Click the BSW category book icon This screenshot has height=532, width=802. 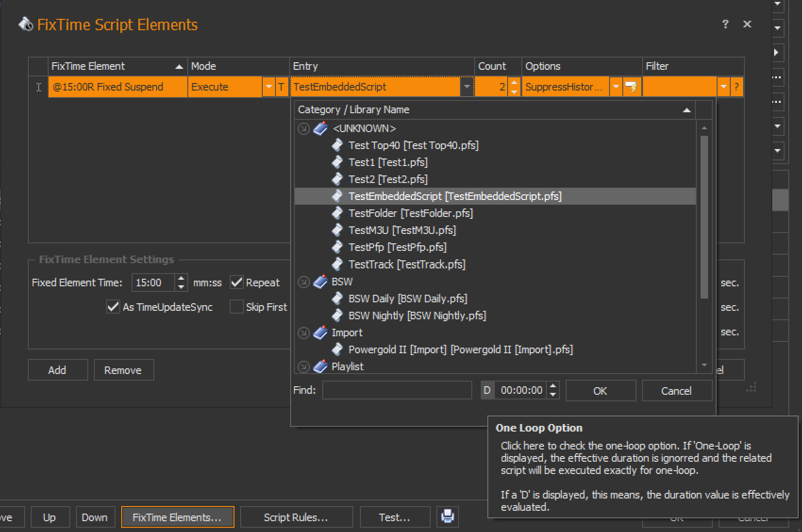(321, 282)
